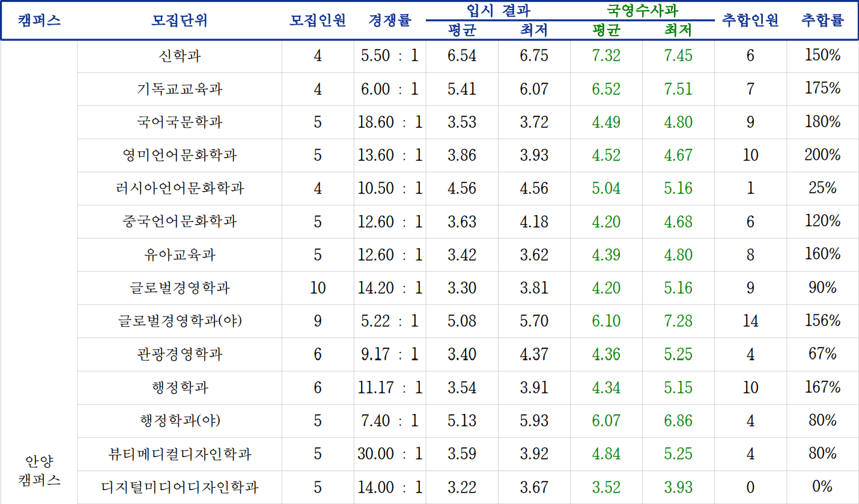
Task: Select the 러시아언어문화학과 cell
Action: click(x=180, y=188)
